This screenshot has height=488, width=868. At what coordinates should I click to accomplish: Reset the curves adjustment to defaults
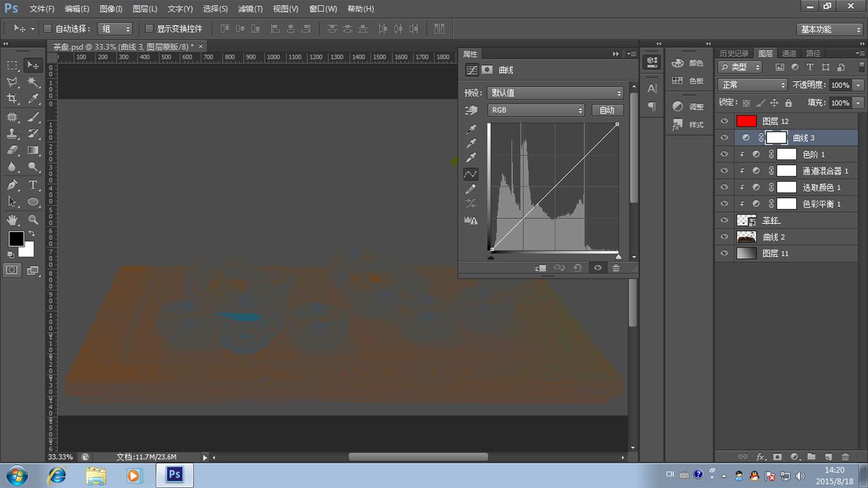577,268
